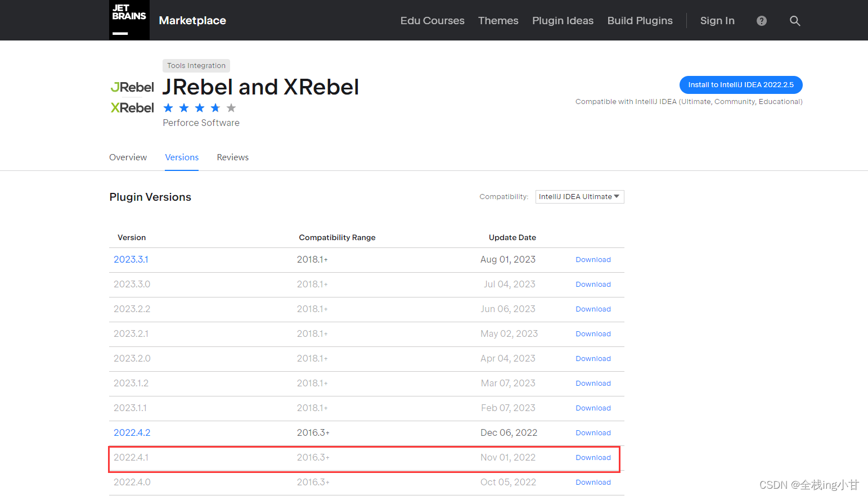Click Sign In in the header

coord(717,21)
